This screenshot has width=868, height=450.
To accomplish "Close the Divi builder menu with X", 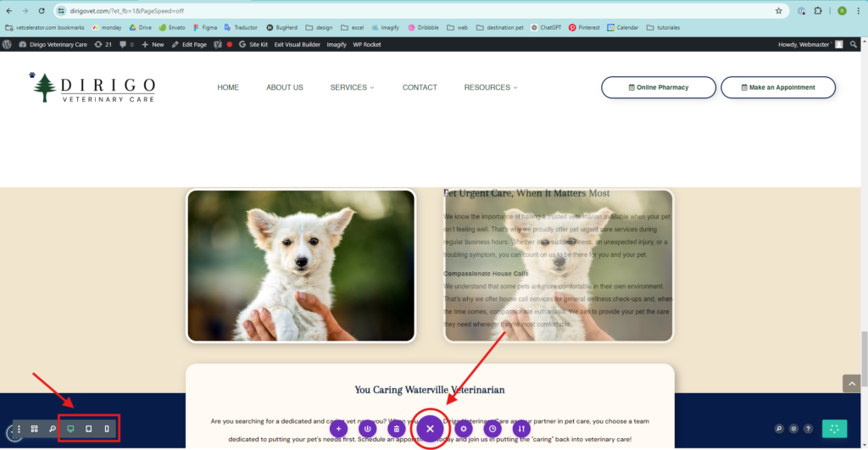I will click(430, 429).
